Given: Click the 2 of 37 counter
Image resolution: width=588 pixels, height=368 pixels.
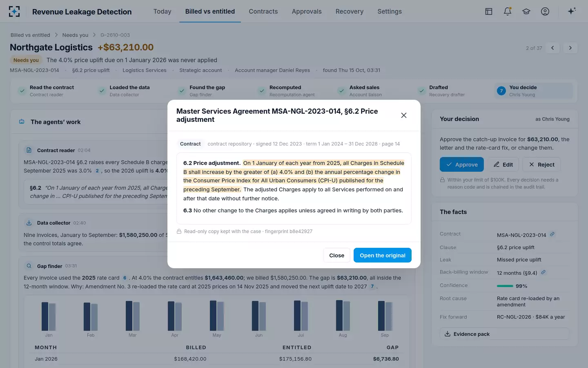Looking at the screenshot, I should pyautogui.click(x=534, y=48).
